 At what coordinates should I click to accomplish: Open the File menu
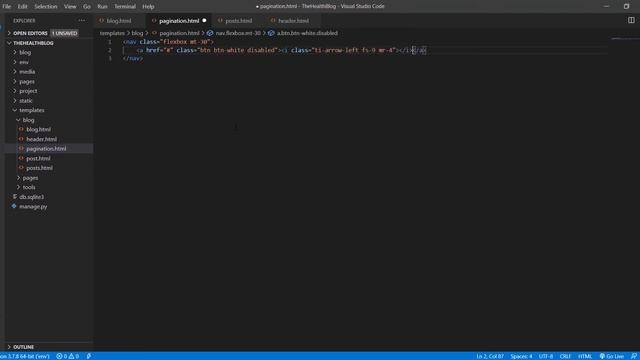(x=7, y=6)
